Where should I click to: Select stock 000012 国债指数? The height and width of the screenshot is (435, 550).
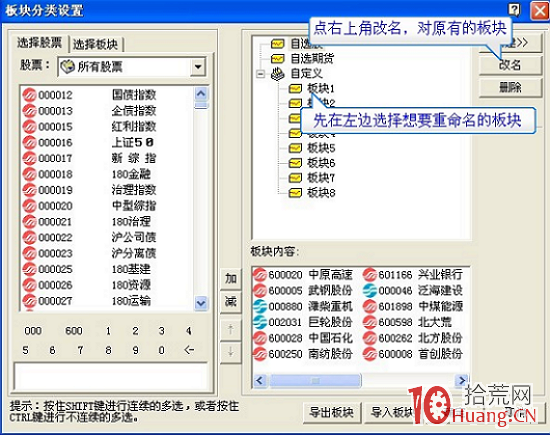click(89, 95)
